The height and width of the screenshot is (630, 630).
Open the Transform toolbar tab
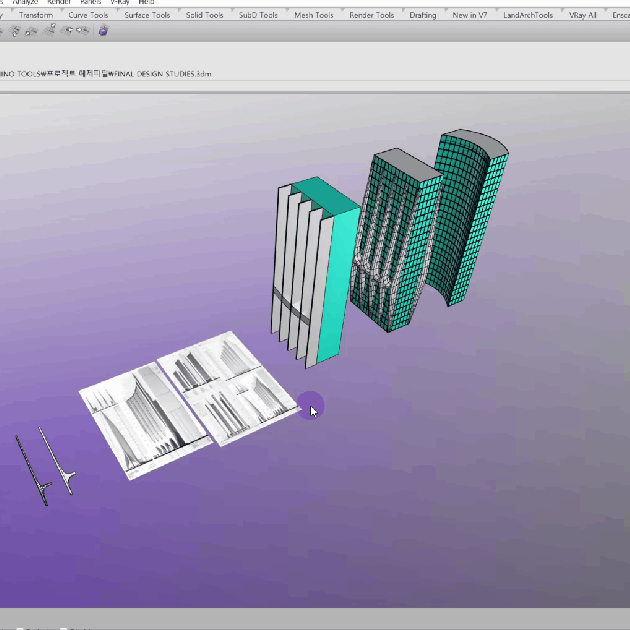(36, 15)
